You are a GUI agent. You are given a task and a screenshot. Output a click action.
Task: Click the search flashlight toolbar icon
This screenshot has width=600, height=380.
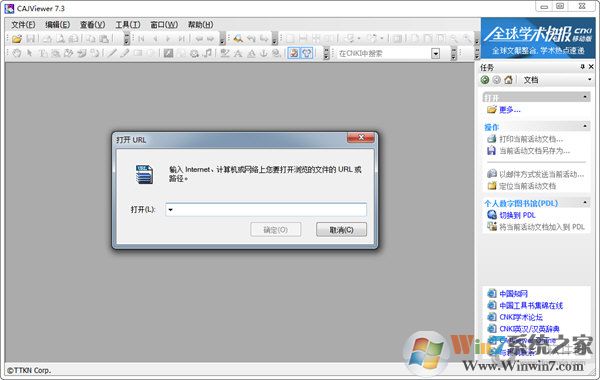click(x=238, y=39)
